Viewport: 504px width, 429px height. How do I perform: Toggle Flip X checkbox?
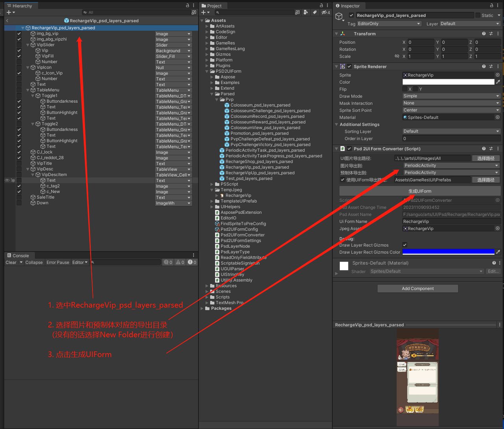(x=405, y=89)
